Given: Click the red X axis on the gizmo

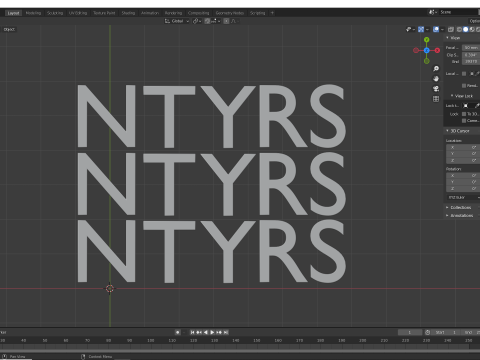Looking at the screenshot, I should (437, 50).
